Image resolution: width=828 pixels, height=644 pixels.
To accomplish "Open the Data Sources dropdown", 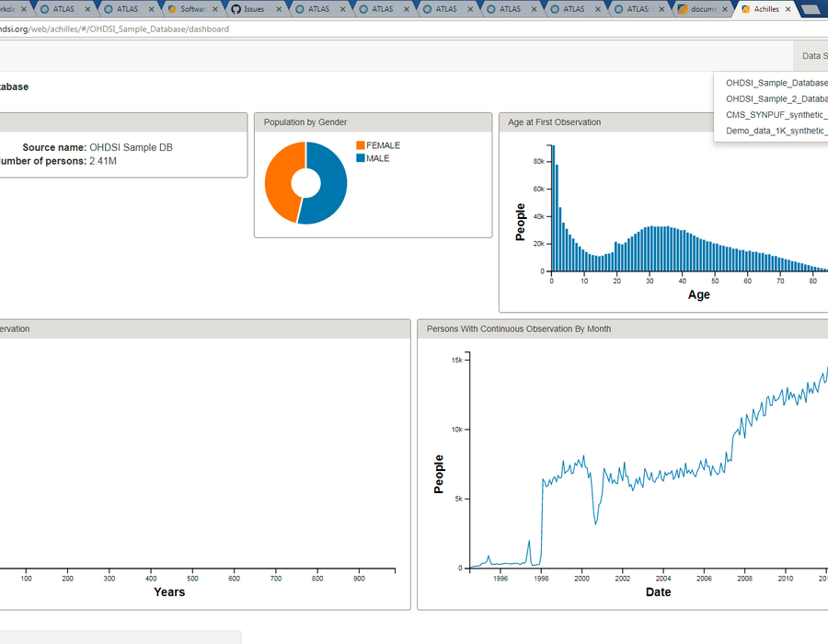I will [x=811, y=56].
